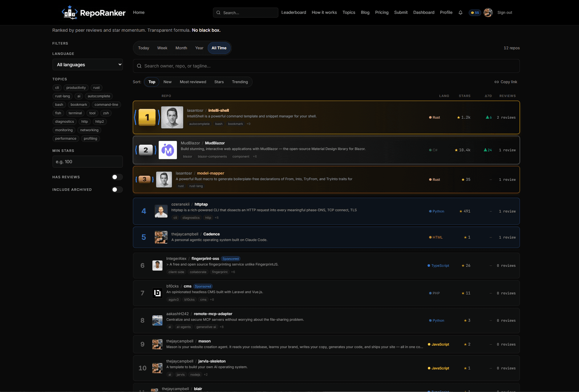Click the star count 1.2k for intelli-shell
Viewport: 579px width, 392px height.
point(464,118)
